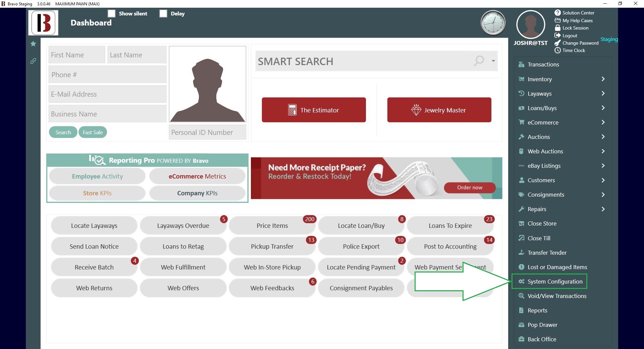Expand the Loans/Buys submenu chevron
The image size is (644, 349).
pos(603,108)
